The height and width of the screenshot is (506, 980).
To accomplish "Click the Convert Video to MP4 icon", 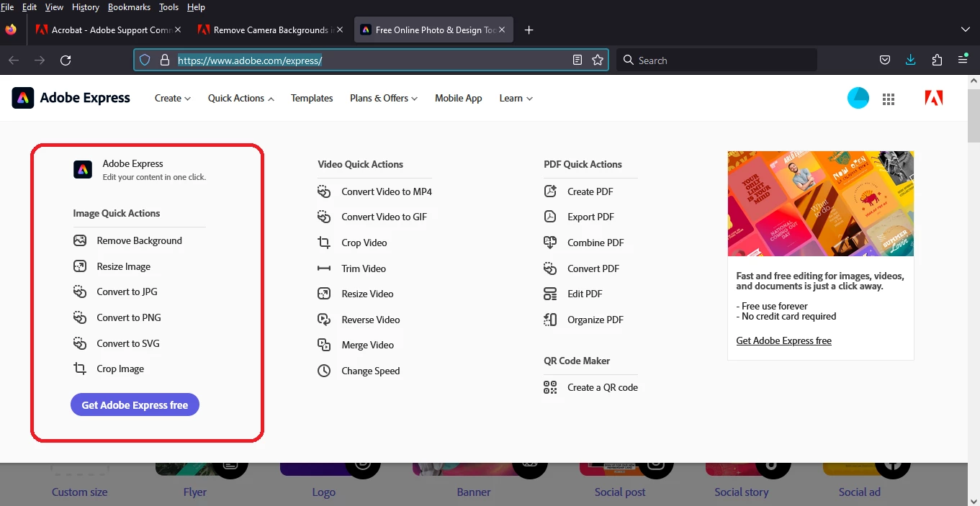I will pyautogui.click(x=324, y=191).
